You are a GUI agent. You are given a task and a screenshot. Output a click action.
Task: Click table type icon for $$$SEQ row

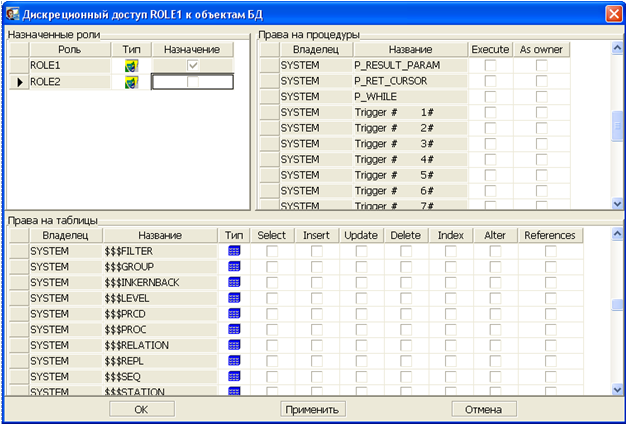tap(234, 376)
